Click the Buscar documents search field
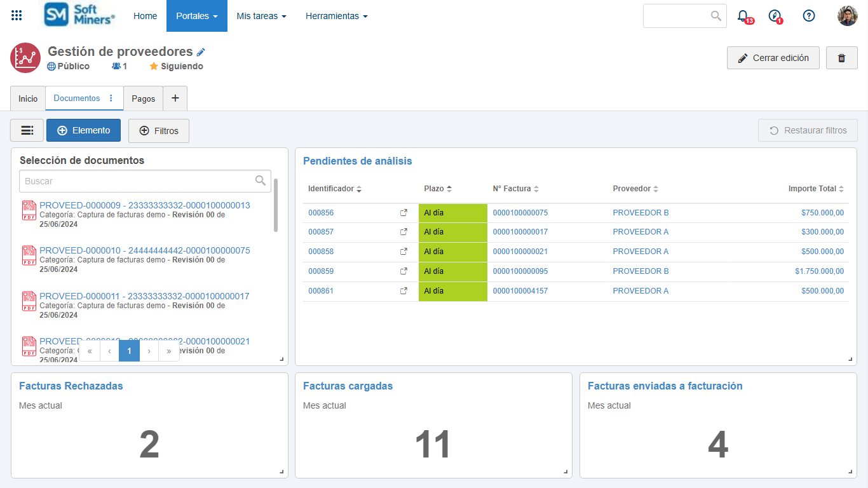 tap(138, 181)
